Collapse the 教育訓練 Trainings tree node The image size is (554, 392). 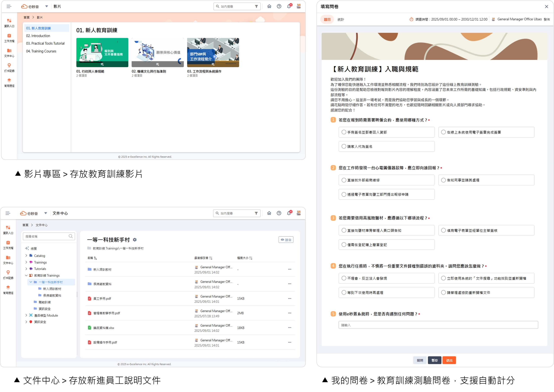pos(26,275)
